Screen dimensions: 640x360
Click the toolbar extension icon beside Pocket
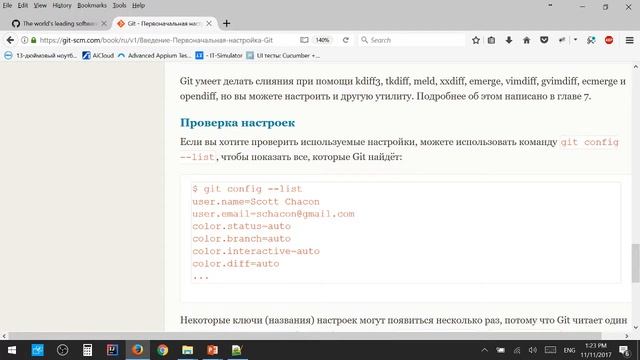pyautogui.click(x=562, y=40)
